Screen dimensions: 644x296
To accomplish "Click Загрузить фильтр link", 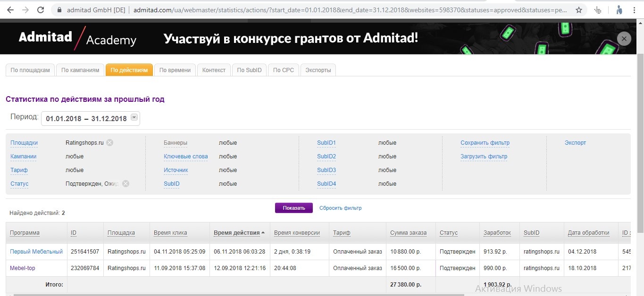I will (484, 156).
